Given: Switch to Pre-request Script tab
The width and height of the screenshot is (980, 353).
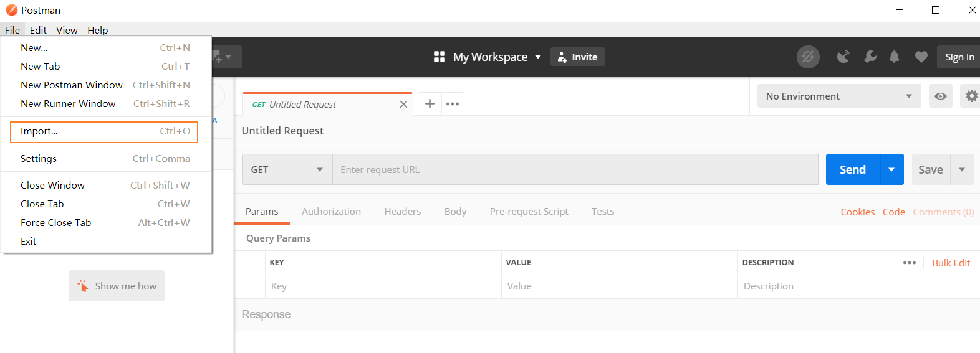Looking at the screenshot, I should pyautogui.click(x=529, y=212).
